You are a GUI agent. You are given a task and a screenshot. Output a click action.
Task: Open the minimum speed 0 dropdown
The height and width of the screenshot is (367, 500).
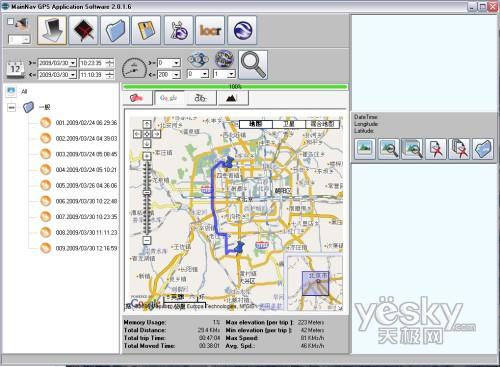coord(177,63)
